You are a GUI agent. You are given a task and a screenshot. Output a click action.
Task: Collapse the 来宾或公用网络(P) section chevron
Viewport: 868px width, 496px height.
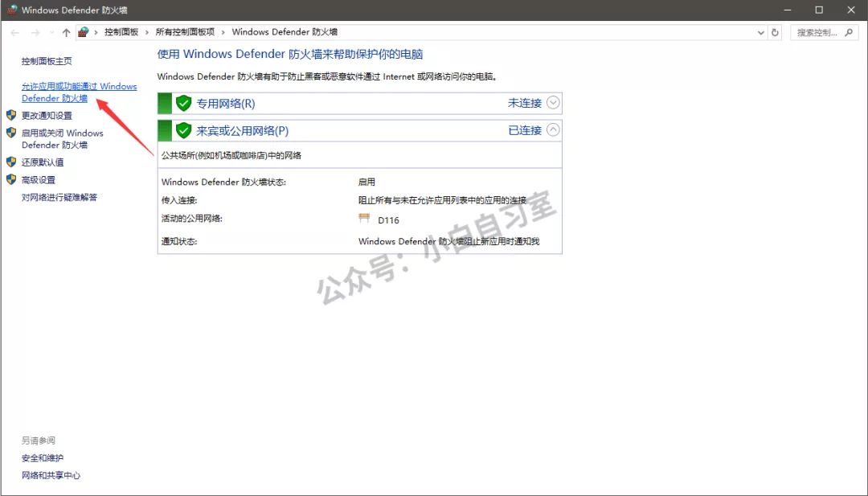pyautogui.click(x=553, y=129)
